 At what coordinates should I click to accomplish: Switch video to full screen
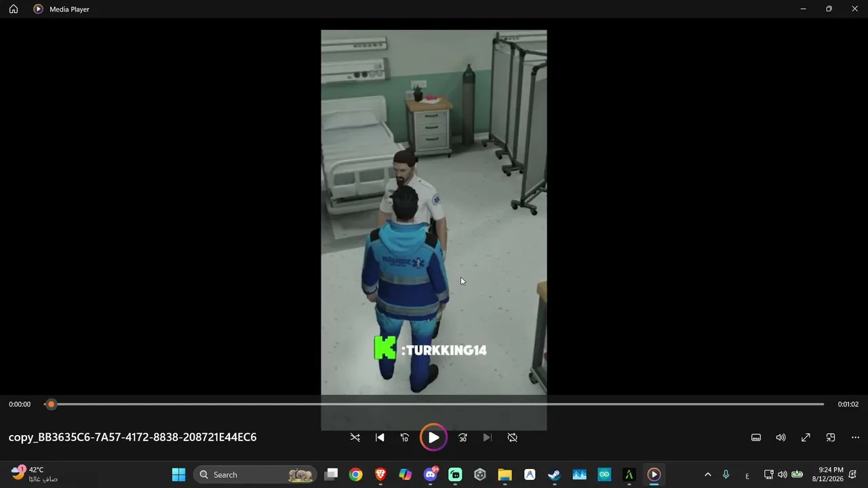(806, 438)
